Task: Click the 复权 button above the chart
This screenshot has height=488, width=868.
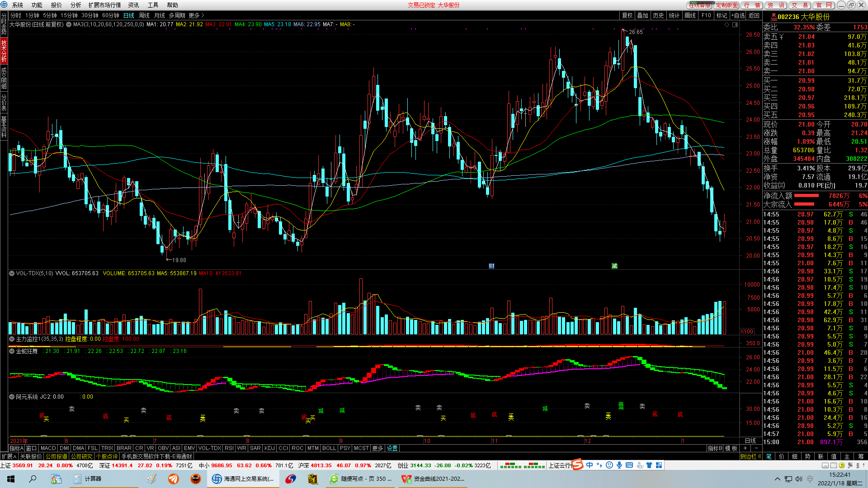Action: coord(627,15)
